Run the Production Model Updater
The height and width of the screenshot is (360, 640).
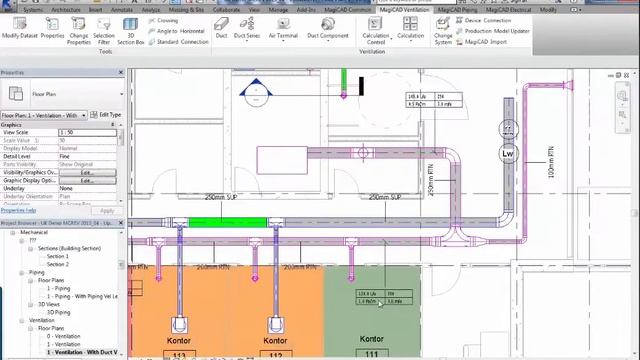pyautogui.click(x=493, y=31)
